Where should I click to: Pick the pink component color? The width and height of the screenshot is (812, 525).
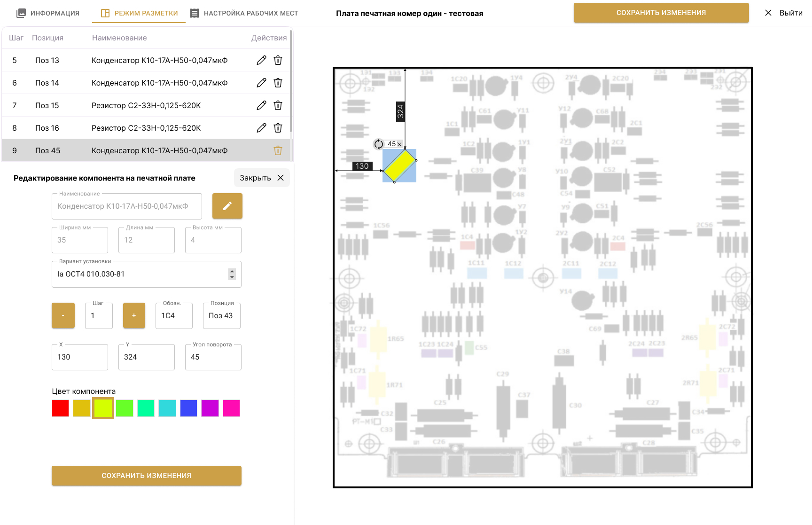[231, 408]
